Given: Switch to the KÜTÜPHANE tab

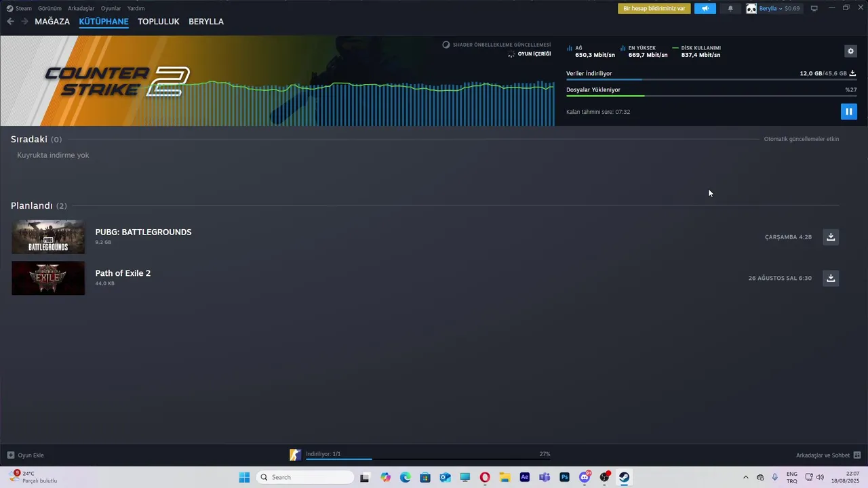Looking at the screenshot, I should coord(104,22).
